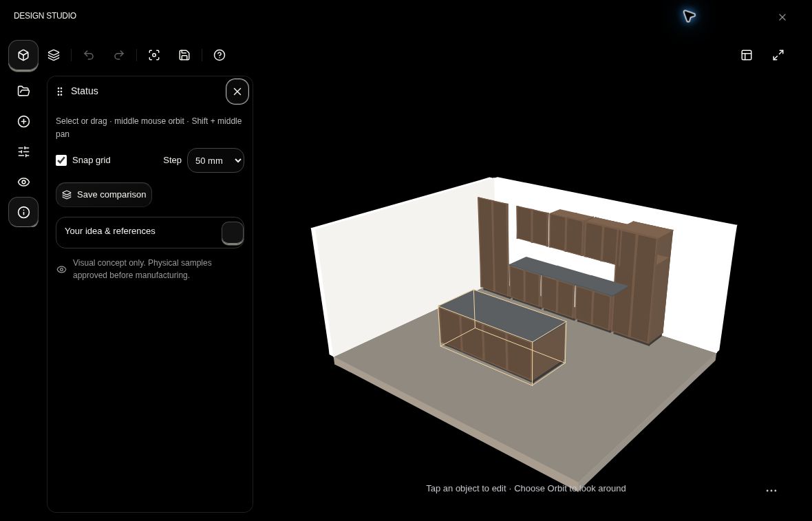
Task: Open the three-dot more options menu
Action: coord(771,491)
